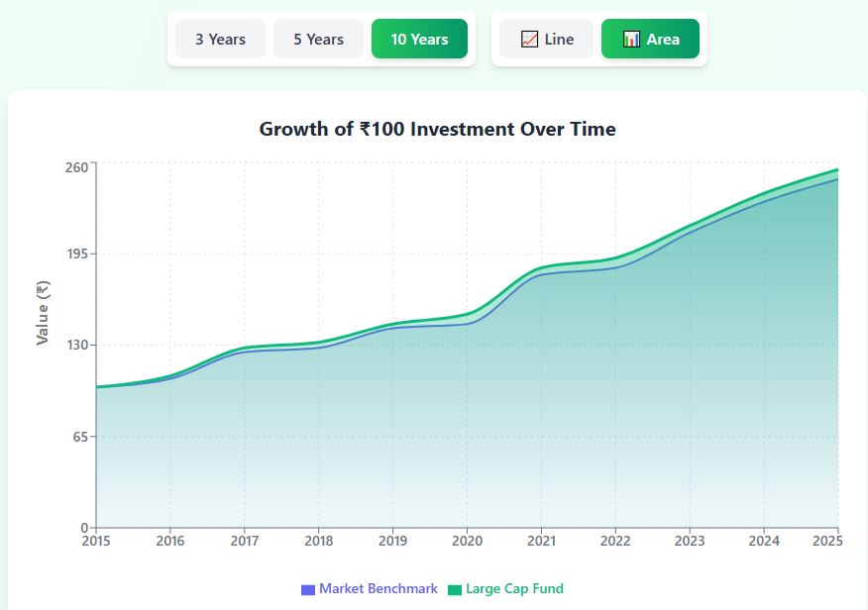Choose the 10 Years time range
Viewport: 868px width, 610px height.
(x=419, y=40)
